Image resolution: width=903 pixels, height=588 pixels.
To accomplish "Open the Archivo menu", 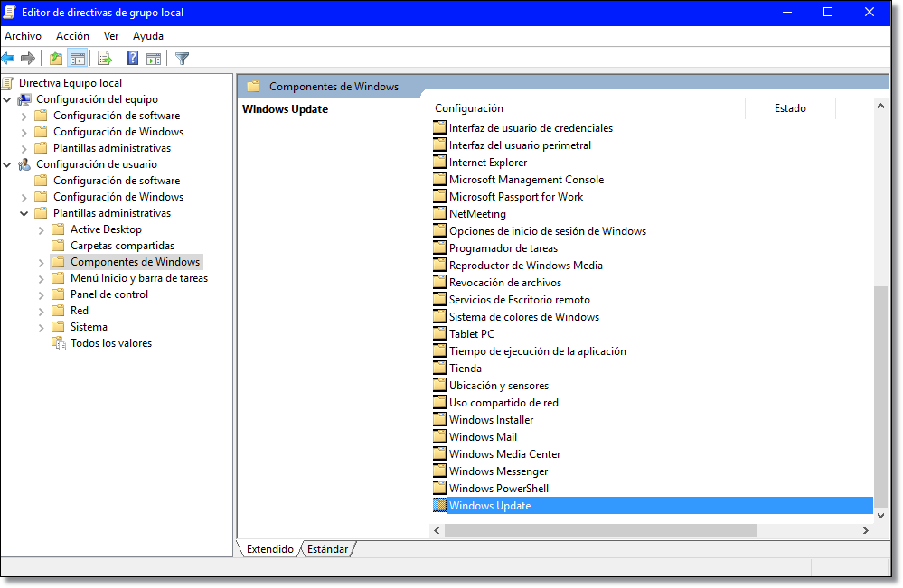I will pos(23,35).
